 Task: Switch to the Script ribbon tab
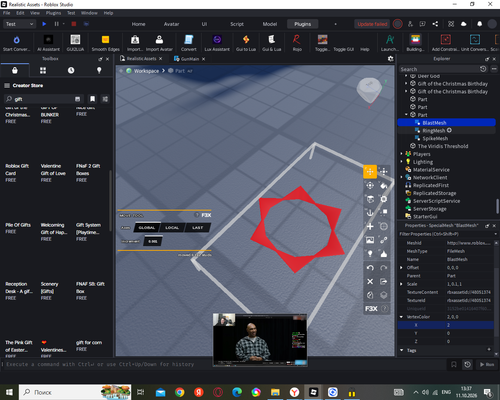(237, 24)
